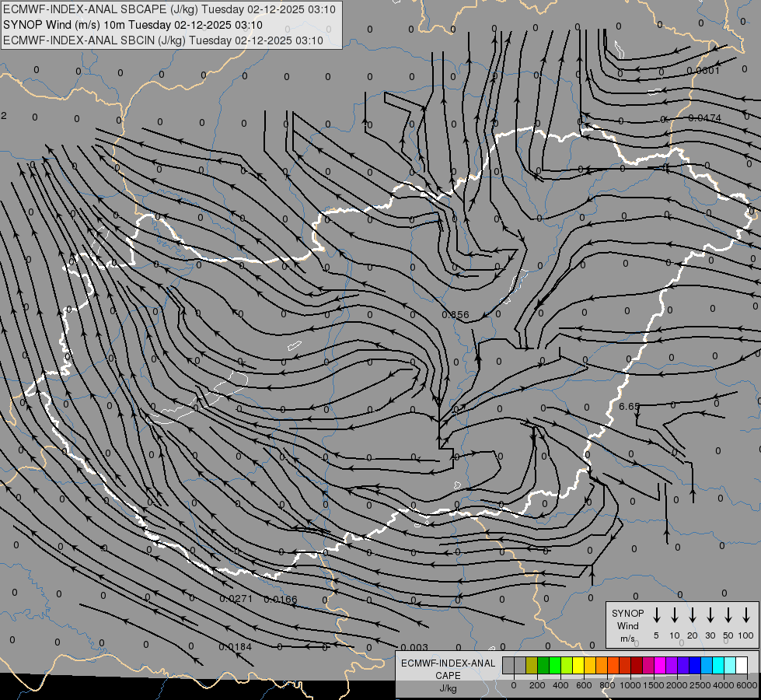Click the 0.0601 value on the map
This screenshot has width=761, height=700.
click(x=703, y=71)
